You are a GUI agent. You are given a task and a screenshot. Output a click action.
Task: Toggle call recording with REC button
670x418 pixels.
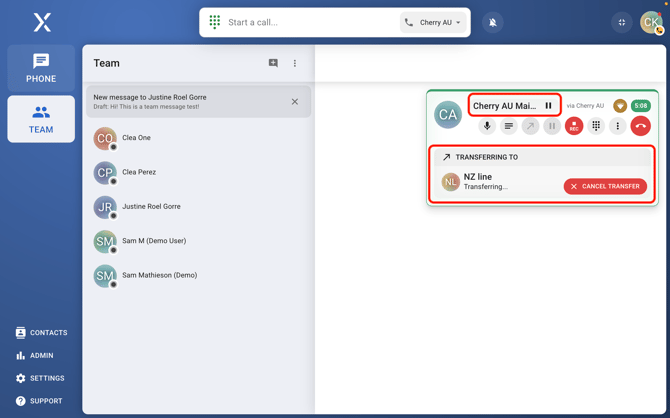click(574, 126)
